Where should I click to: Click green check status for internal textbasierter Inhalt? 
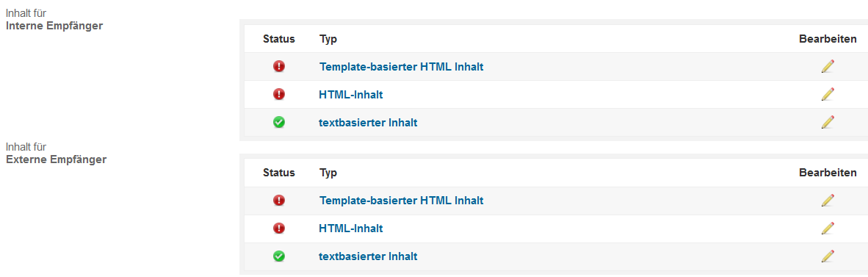tap(279, 123)
